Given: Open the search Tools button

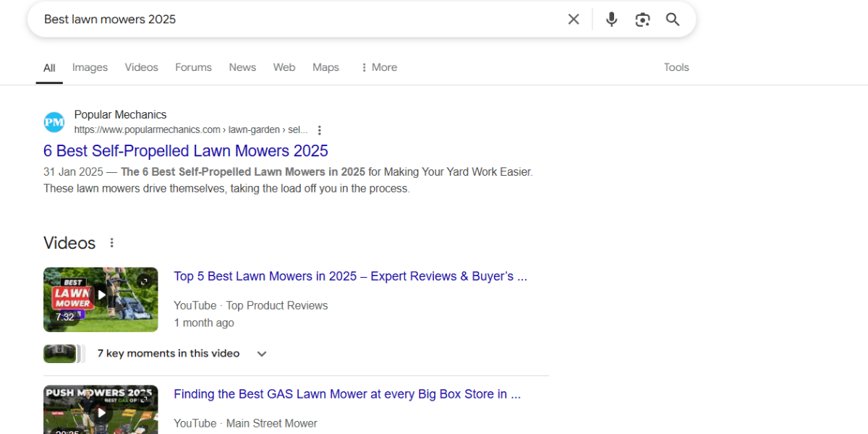Looking at the screenshot, I should (x=676, y=67).
